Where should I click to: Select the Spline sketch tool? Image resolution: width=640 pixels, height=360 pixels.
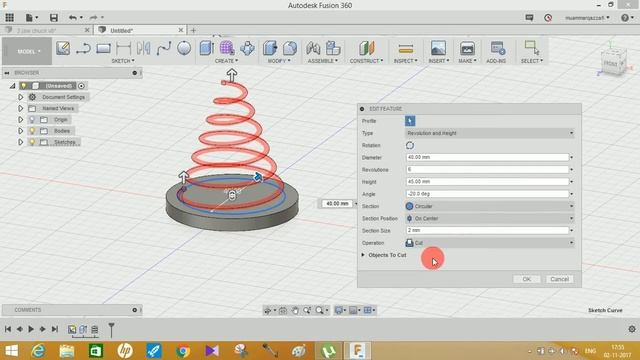164,49
